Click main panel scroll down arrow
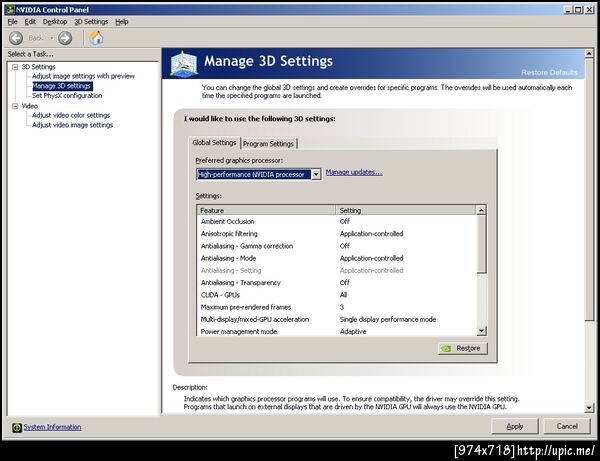 click(589, 408)
